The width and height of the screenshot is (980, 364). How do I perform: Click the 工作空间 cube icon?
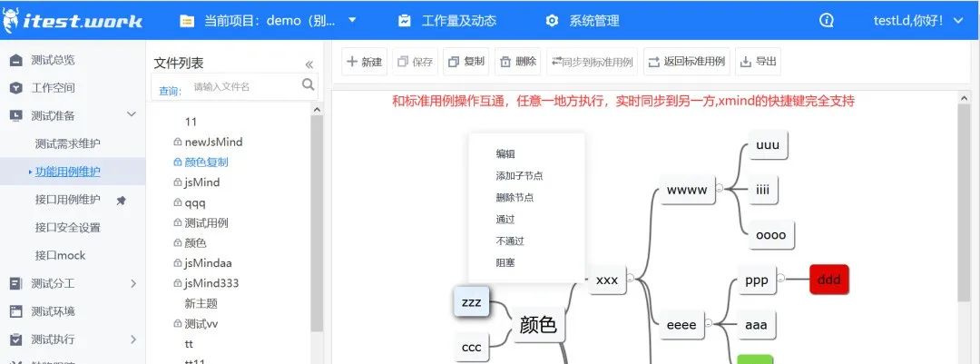point(16,88)
